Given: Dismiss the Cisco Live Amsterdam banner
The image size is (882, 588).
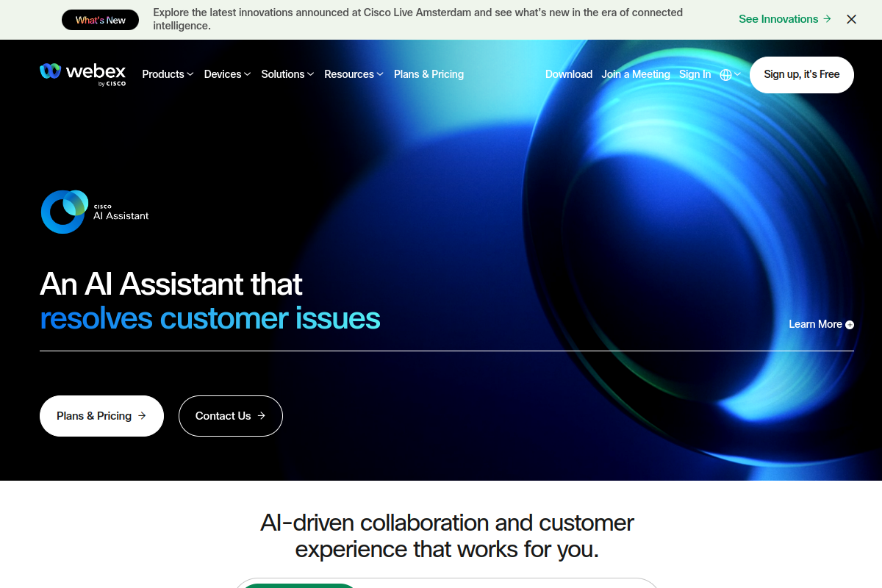Looking at the screenshot, I should pos(851,19).
